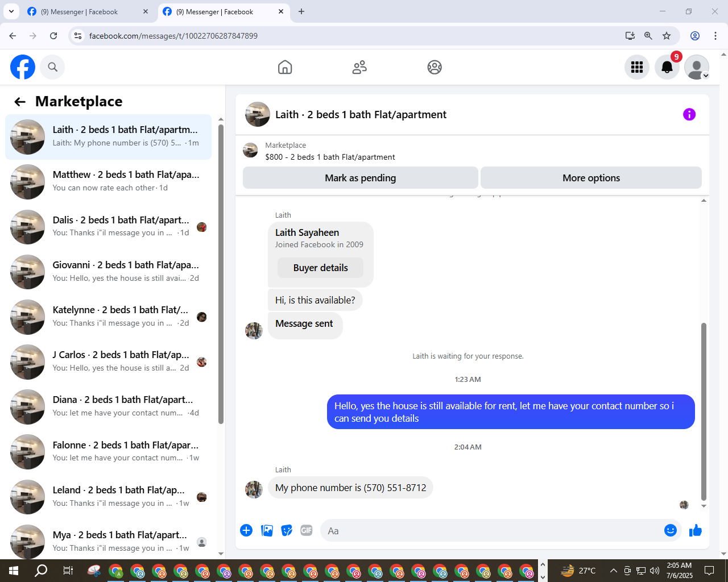Close the active Messenger tab
Viewport: 728px width, 582px height.
click(281, 11)
